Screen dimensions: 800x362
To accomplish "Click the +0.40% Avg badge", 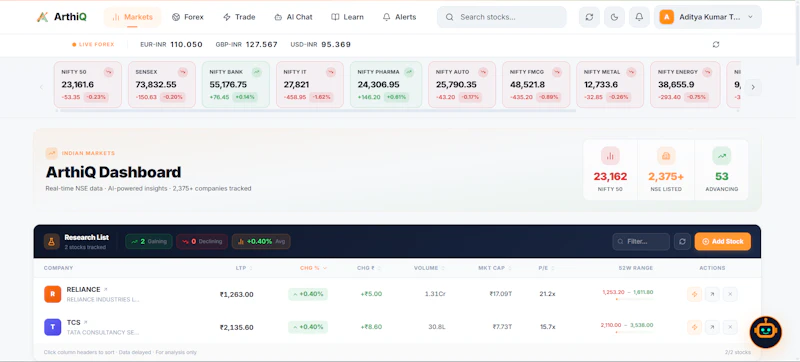I will coord(261,242).
